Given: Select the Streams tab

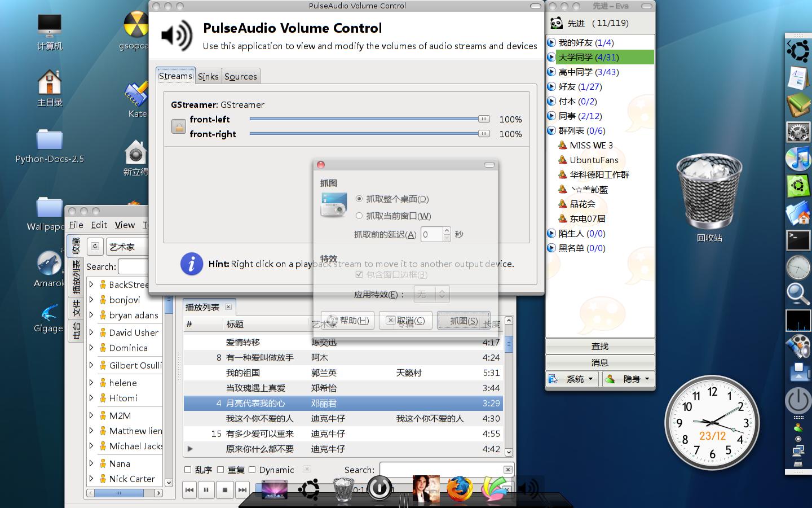Looking at the screenshot, I should (175, 76).
